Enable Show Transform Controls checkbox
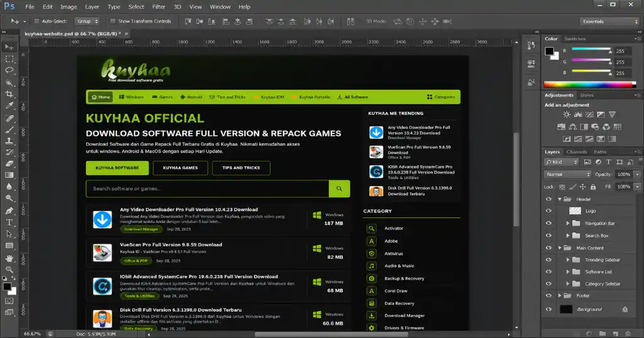The image size is (644, 338). click(x=113, y=21)
